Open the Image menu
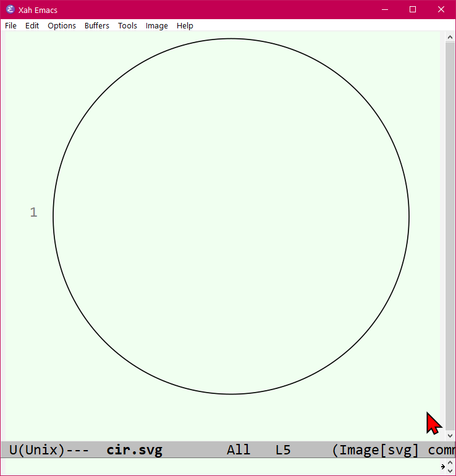Screen dimensions: 456x476 click(156, 25)
